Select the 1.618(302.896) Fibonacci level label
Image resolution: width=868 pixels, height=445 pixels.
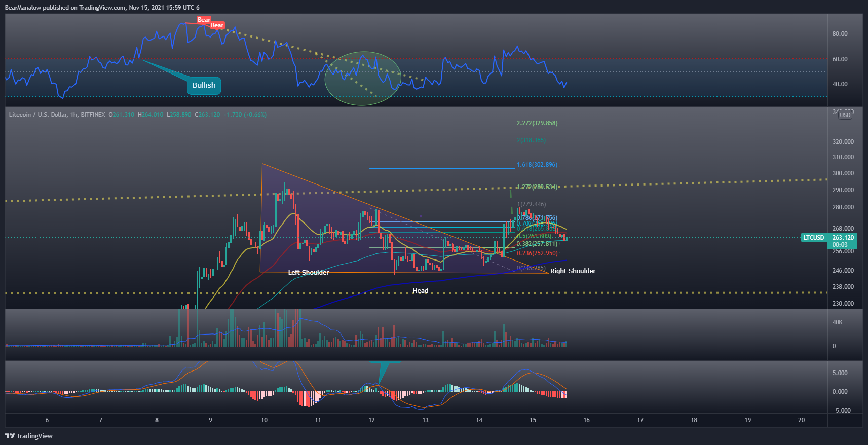pyautogui.click(x=537, y=165)
